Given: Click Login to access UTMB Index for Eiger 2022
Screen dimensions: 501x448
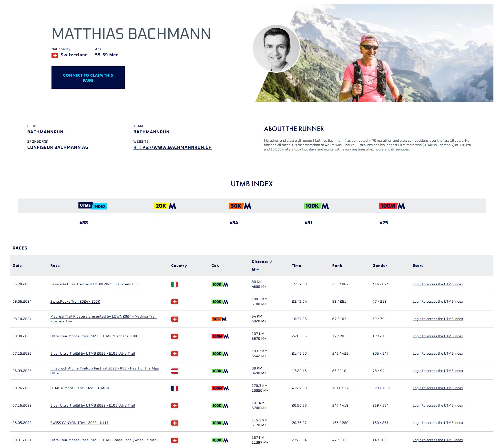Looking at the screenshot, I should coord(438,405).
